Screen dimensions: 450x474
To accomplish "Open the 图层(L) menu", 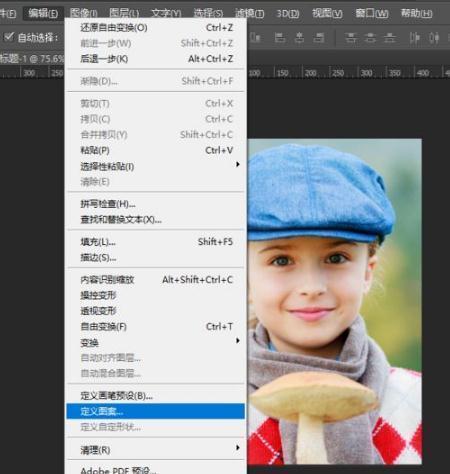I will click(x=124, y=14).
